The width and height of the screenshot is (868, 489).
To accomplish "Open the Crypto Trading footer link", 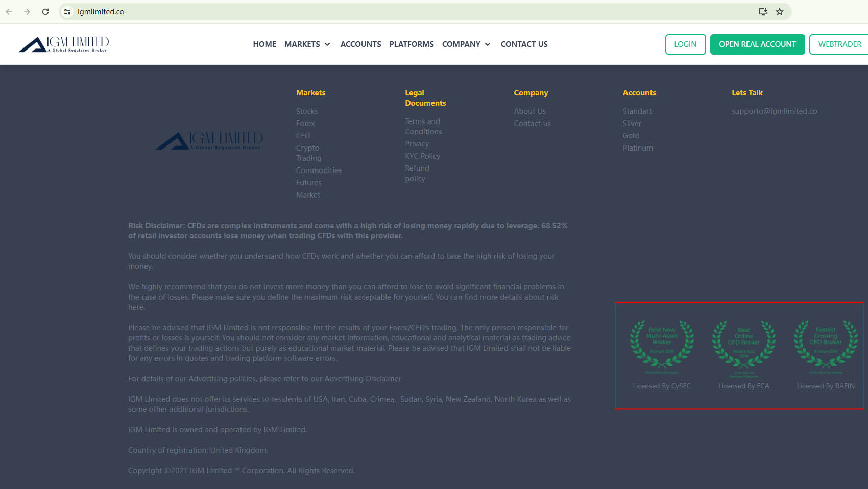I will click(x=309, y=153).
